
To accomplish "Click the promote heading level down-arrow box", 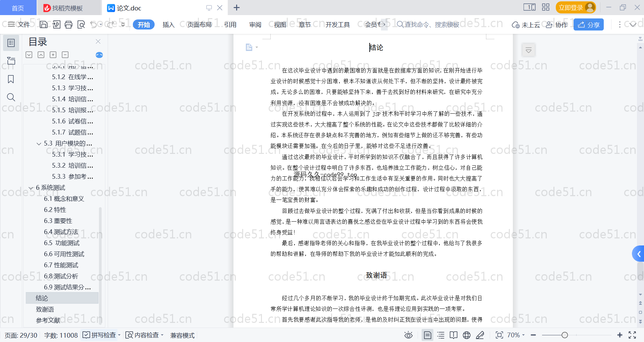I will click(29, 55).
